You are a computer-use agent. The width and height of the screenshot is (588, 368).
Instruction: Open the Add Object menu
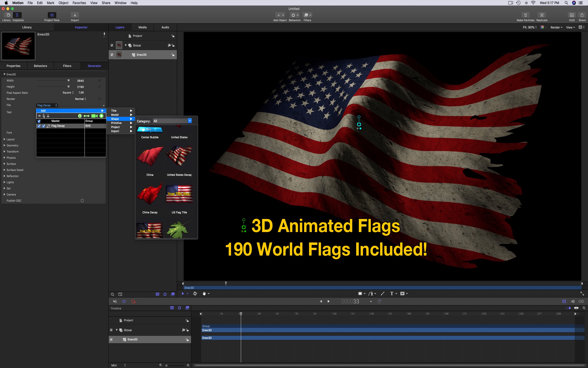coord(280,15)
